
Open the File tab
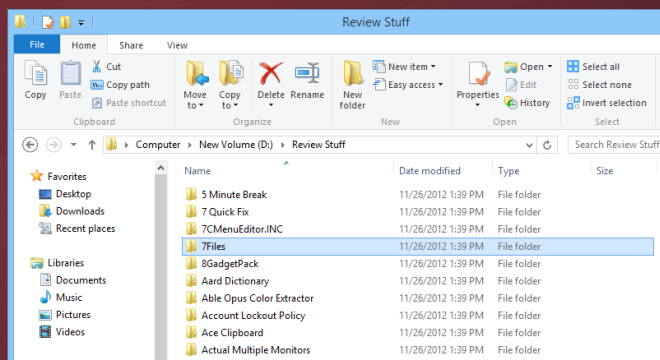click(37, 44)
